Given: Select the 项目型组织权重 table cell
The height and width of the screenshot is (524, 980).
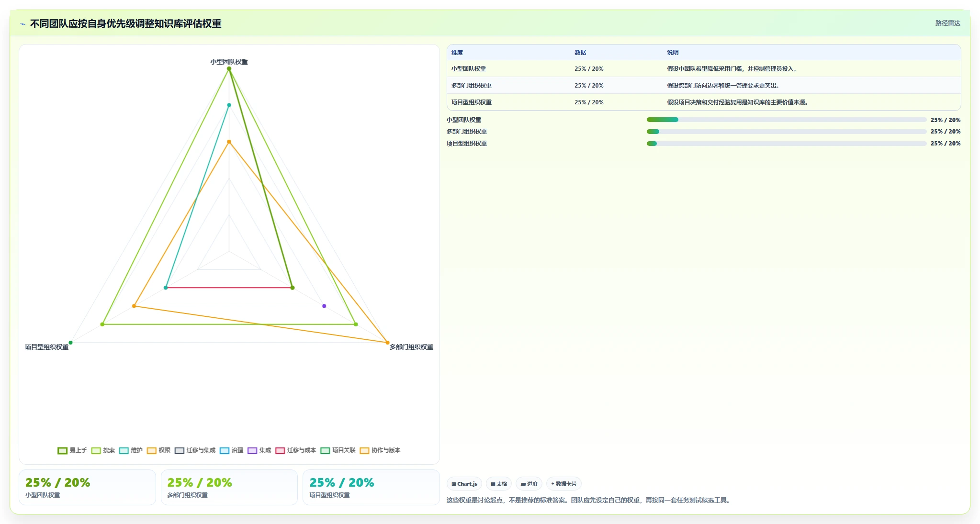Looking at the screenshot, I should click(471, 102).
